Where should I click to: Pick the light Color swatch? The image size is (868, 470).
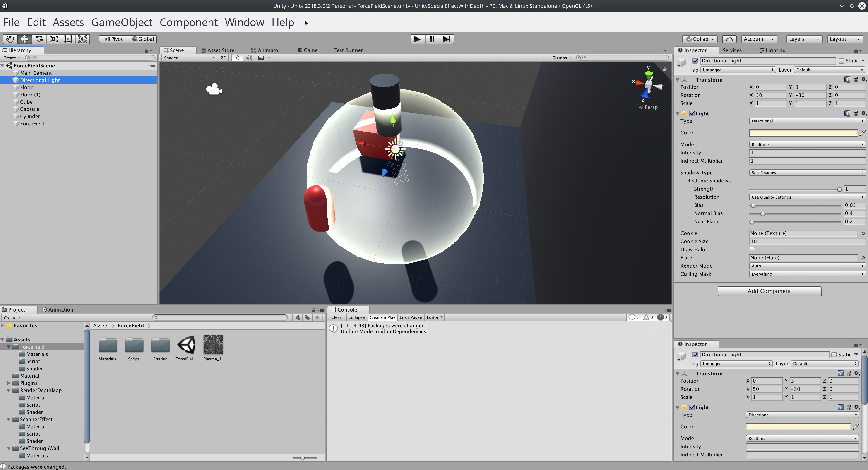[803, 132]
